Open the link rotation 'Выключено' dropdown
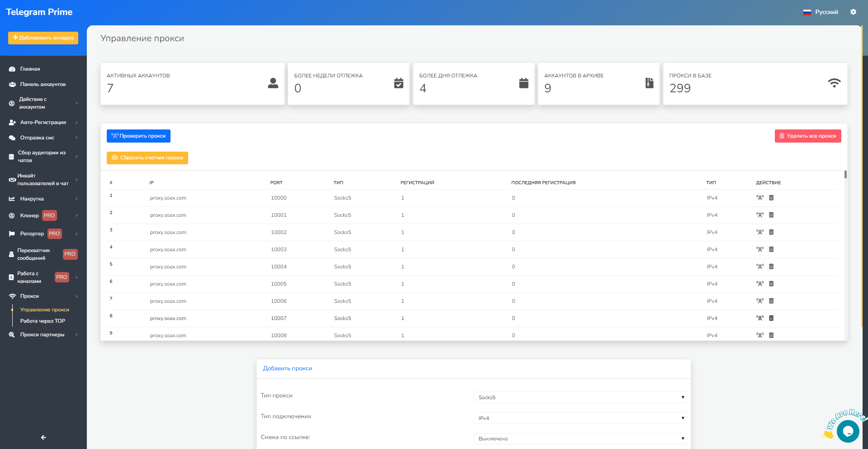868x449 pixels. click(x=580, y=439)
